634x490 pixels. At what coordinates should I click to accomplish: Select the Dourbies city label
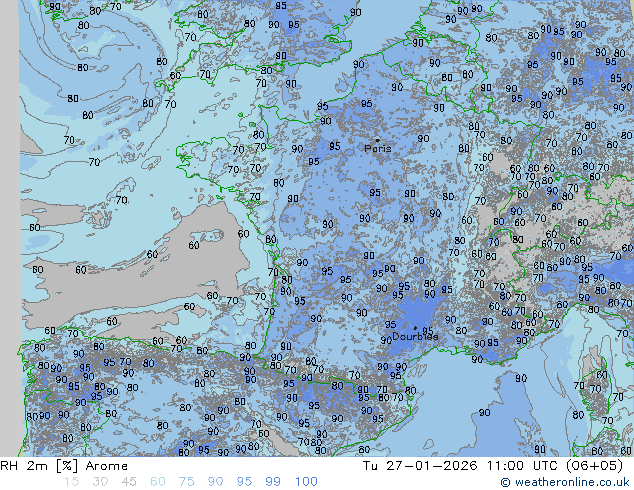coord(415,337)
